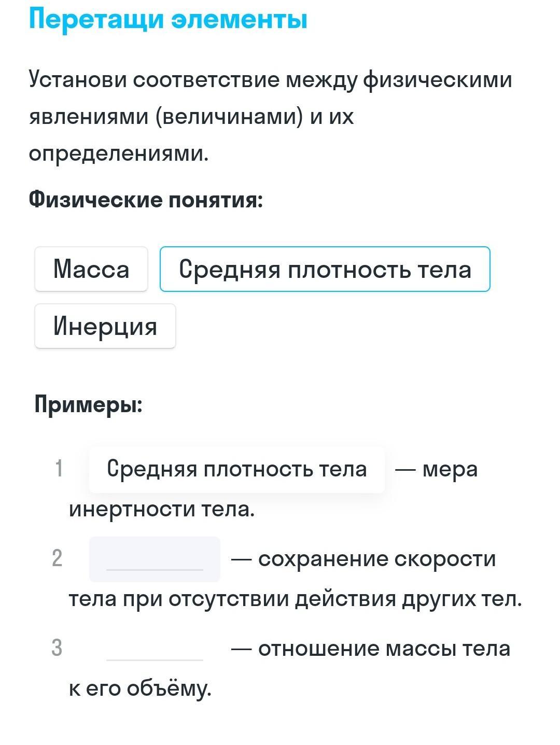Screen dimensions: 560x745
Task: Click the number 3 list marker
Action: (x=57, y=648)
